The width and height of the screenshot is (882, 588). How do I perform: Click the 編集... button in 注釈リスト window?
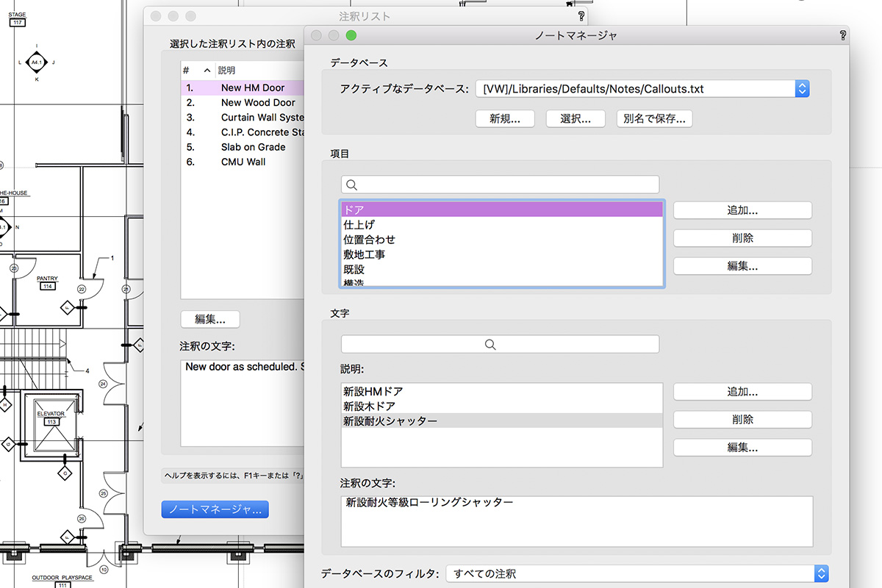tap(210, 319)
